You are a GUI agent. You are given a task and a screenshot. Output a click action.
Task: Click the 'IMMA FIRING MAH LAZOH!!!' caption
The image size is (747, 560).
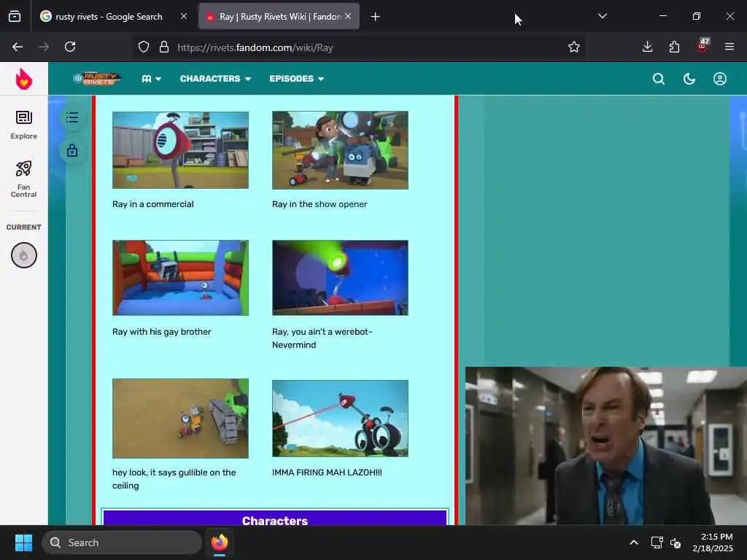point(327,472)
